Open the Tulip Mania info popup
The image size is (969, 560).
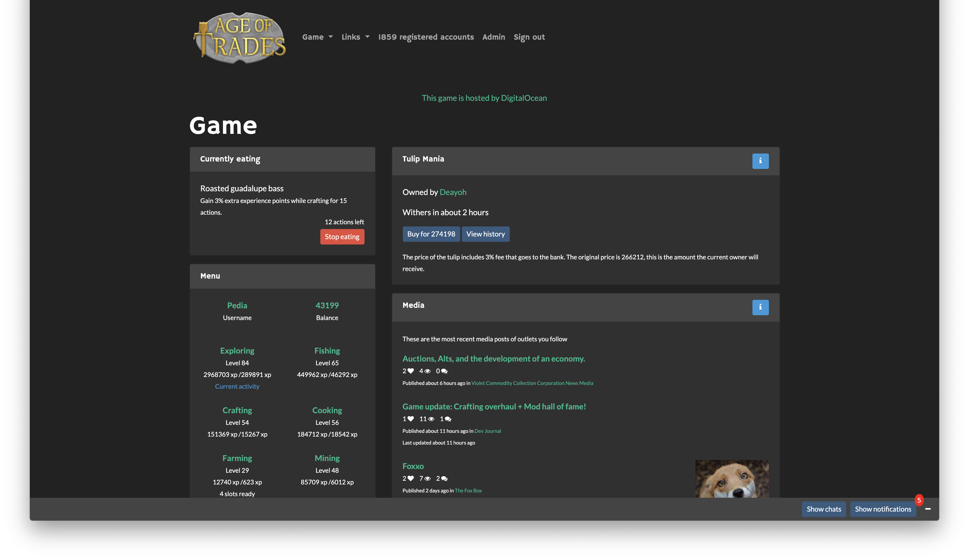click(x=760, y=161)
